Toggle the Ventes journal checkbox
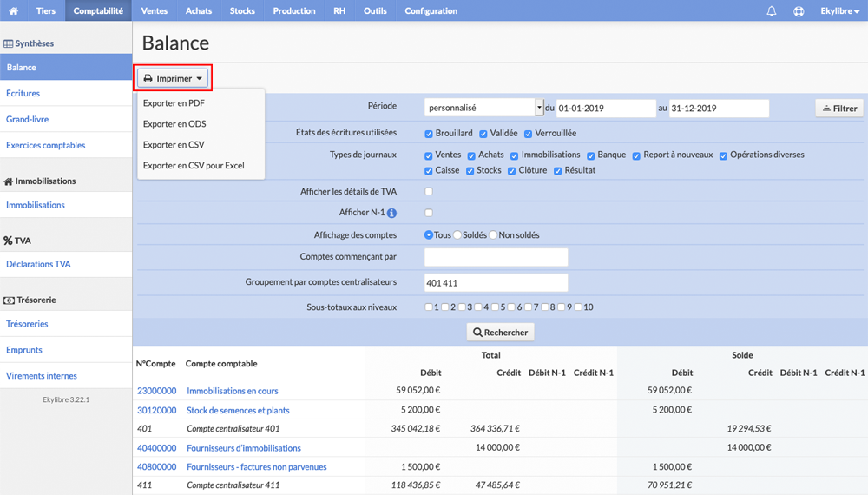The height and width of the screenshot is (495, 868). pos(429,155)
